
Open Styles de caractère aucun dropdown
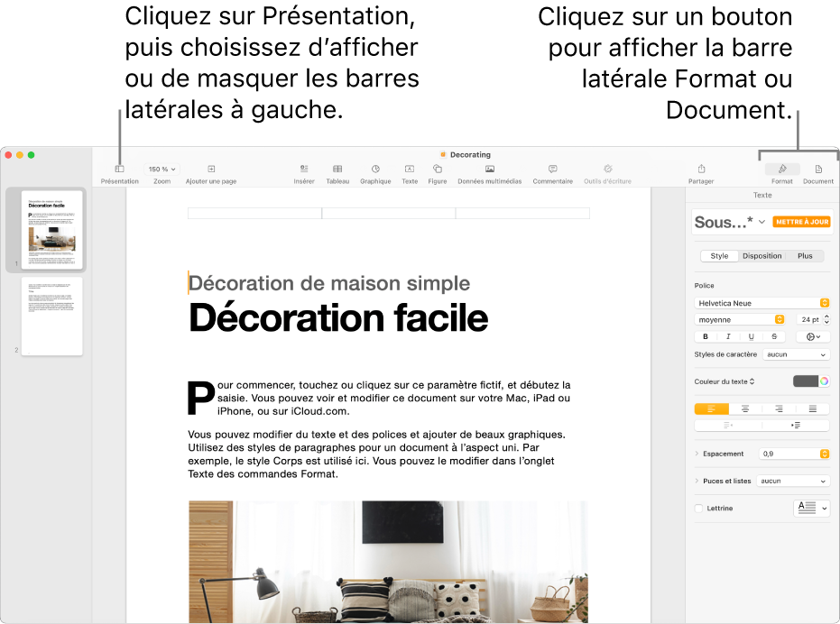pos(796,354)
